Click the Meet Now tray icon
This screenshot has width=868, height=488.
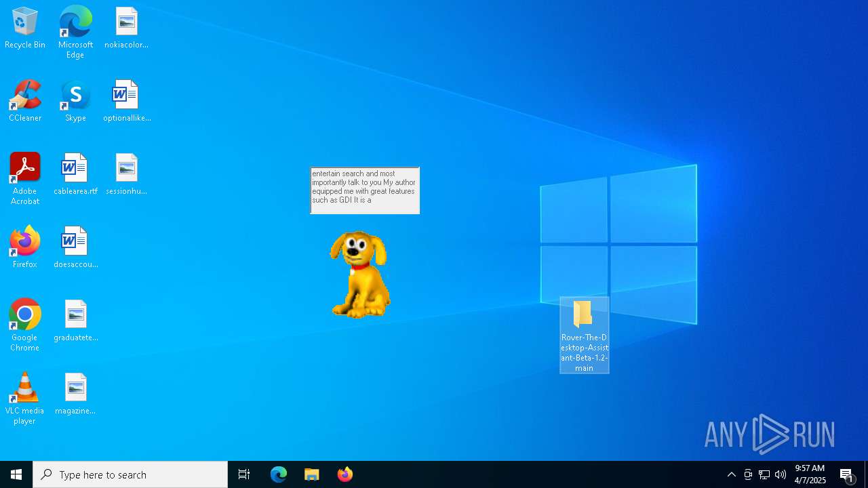coord(748,474)
